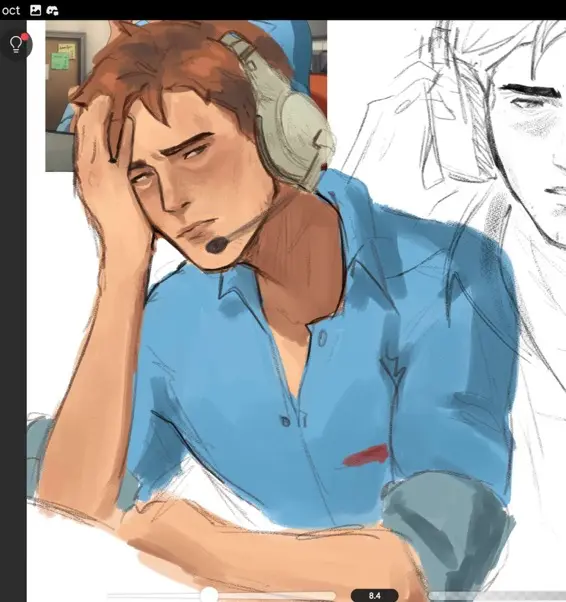This screenshot has height=602, width=566.
Task: Click the "oct" label in top bar
Action: pos(10,10)
